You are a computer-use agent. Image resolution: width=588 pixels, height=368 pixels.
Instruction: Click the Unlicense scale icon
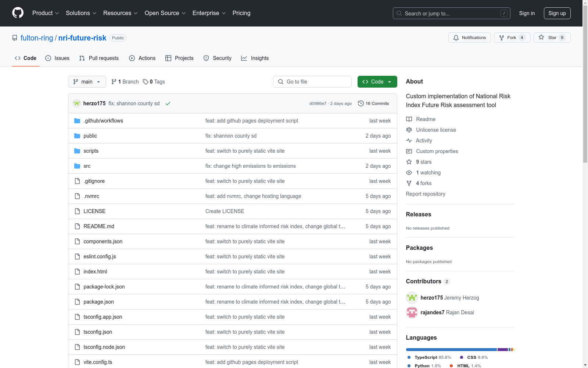(x=409, y=130)
